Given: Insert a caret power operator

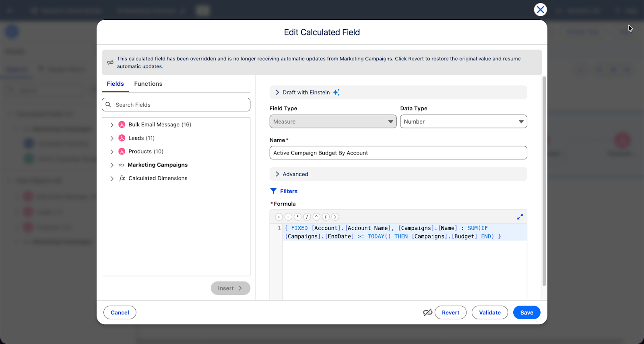Looking at the screenshot, I should [316, 217].
